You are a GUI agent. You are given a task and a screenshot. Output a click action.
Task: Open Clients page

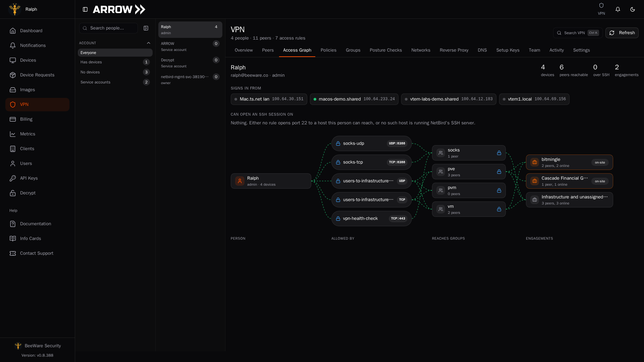37,149
